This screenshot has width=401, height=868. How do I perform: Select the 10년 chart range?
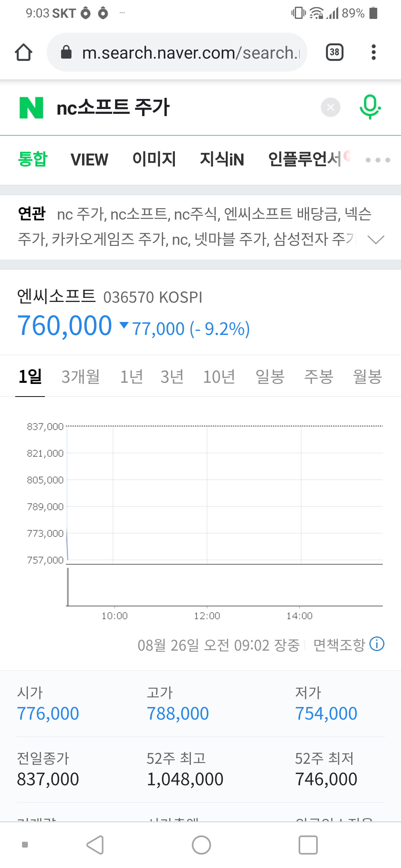(x=219, y=377)
